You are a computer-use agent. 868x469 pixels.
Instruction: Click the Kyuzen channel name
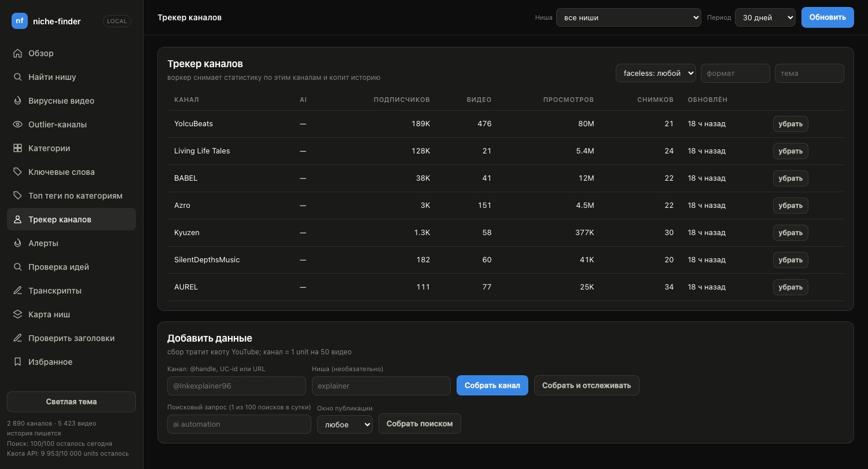[187, 233]
